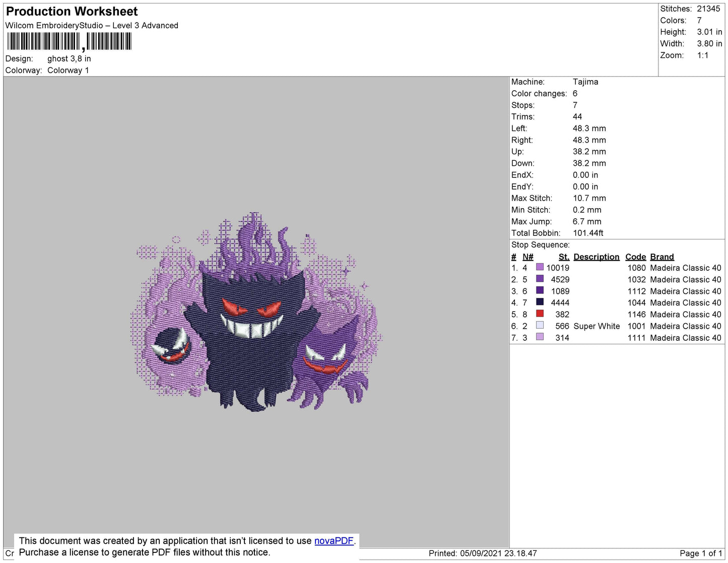Click the 'St.' column header
728x563 pixels.
click(x=564, y=257)
